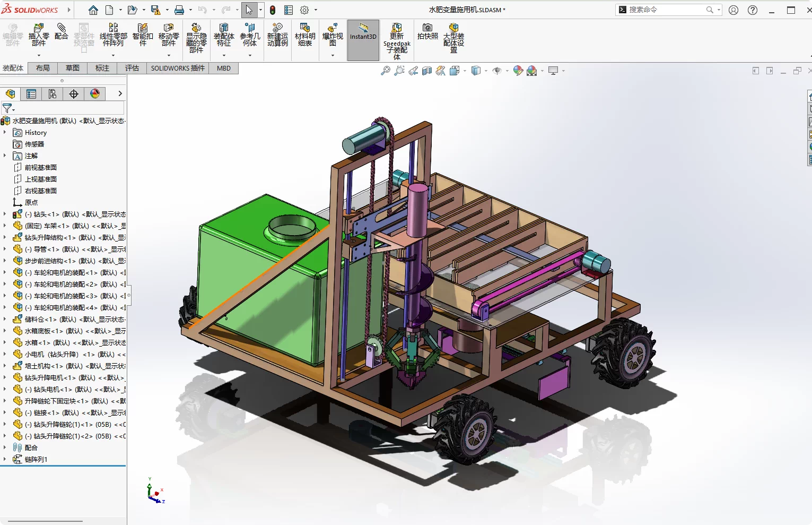Click Exploded View (爆炸视图) tool

[333, 35]
